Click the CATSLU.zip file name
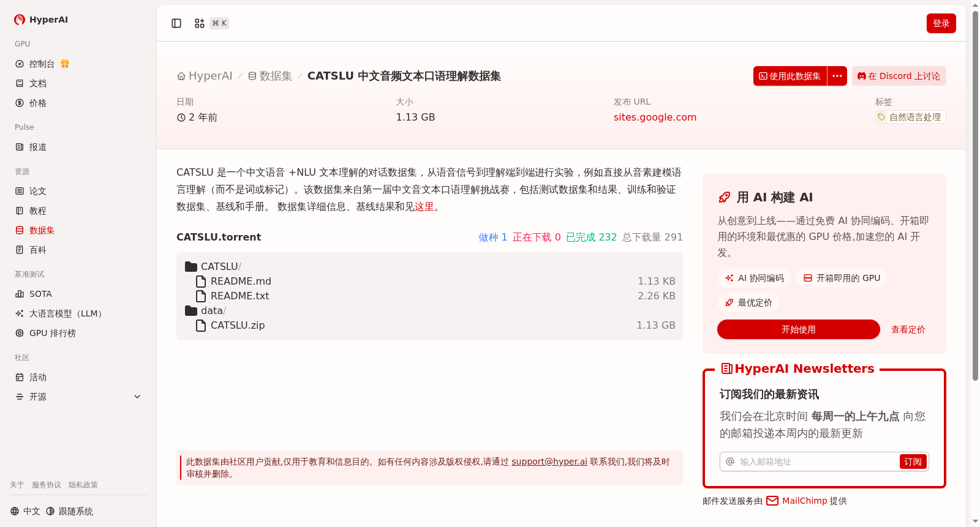Screen dimensions: 980x527 (x=238, y=325)
